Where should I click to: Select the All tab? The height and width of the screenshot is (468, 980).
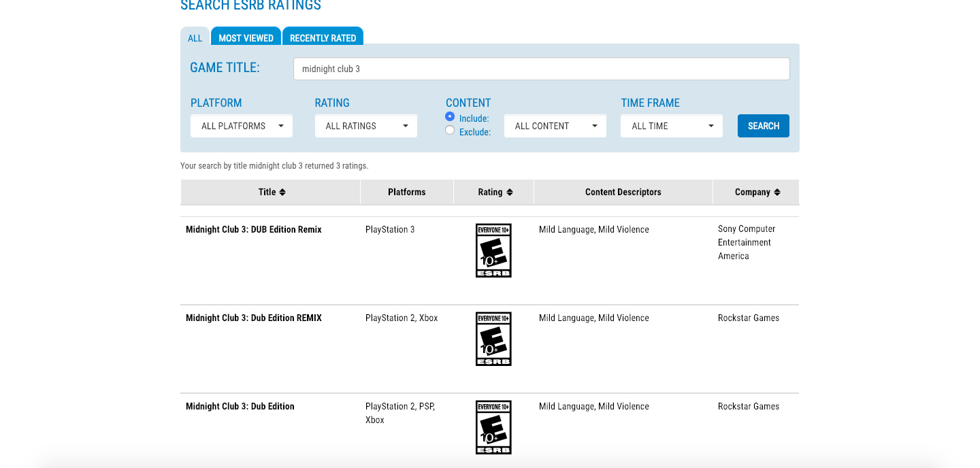pyautogui.click(x=195, y=38)
